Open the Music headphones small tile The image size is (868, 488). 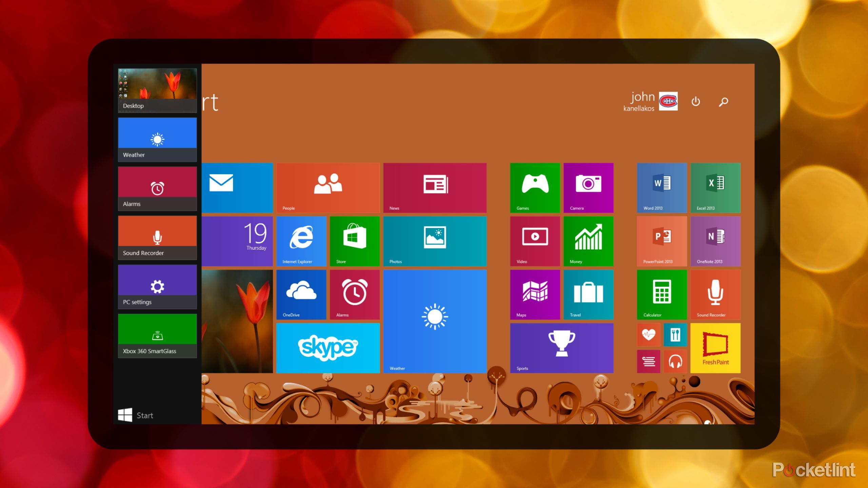coord(675,362)
